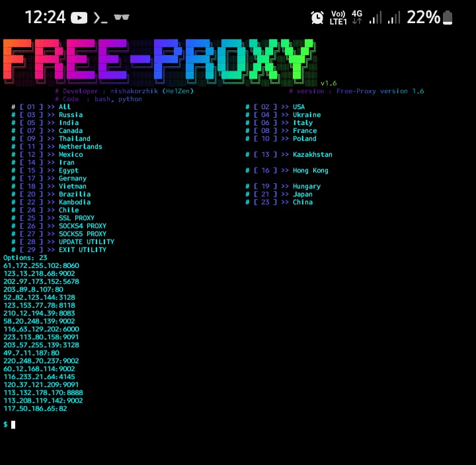Tap proxy 120.37.121.209:9091
Image resolution: width=476 pixels, height=465 pixels.
click(41, 384)
